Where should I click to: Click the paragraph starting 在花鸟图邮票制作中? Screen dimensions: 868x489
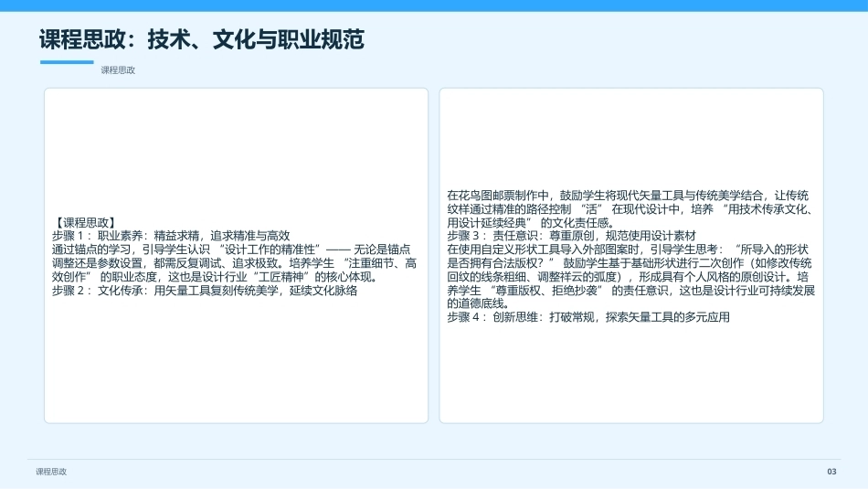630,208
